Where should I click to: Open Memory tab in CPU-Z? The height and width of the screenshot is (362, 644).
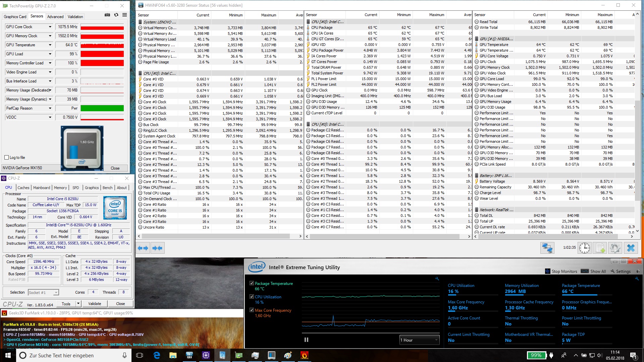[60, 188]
